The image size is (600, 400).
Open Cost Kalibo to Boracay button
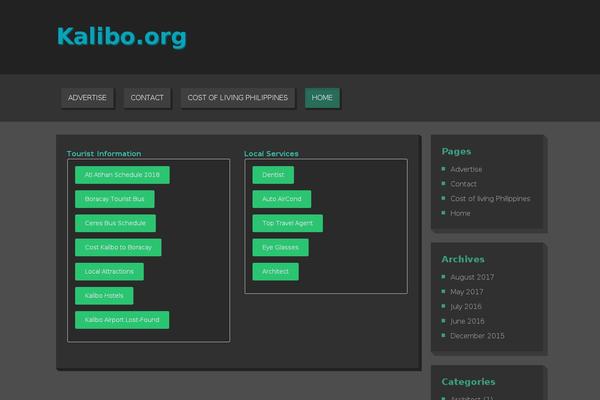(x=118, y=247)
